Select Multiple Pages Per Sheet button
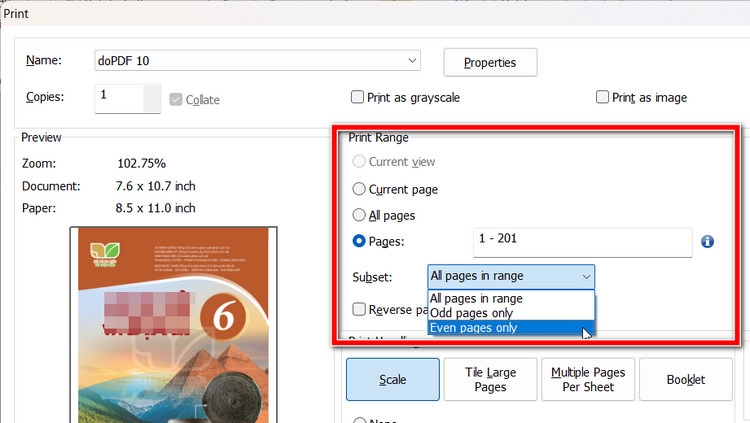 (588, 379)
